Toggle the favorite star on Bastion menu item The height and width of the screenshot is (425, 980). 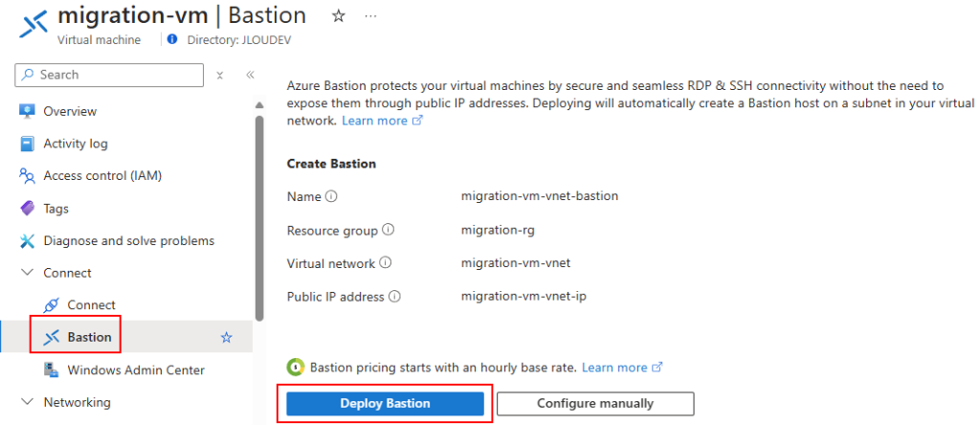(227, 337)
